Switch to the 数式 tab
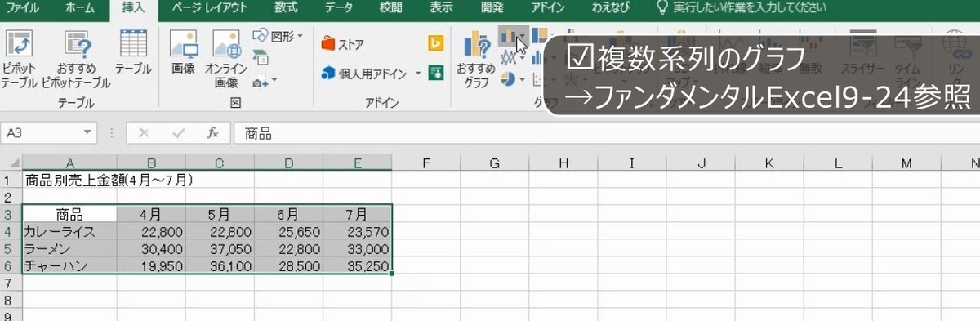The height and width of the screenshot is (321, 980). (286, 9)
